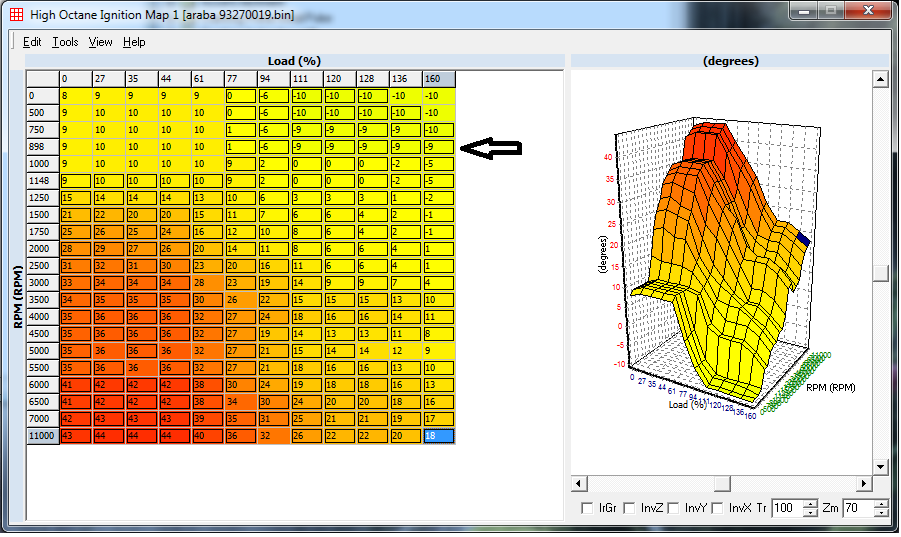Increase the Tr value with up spinner

[x=811, y=503]
